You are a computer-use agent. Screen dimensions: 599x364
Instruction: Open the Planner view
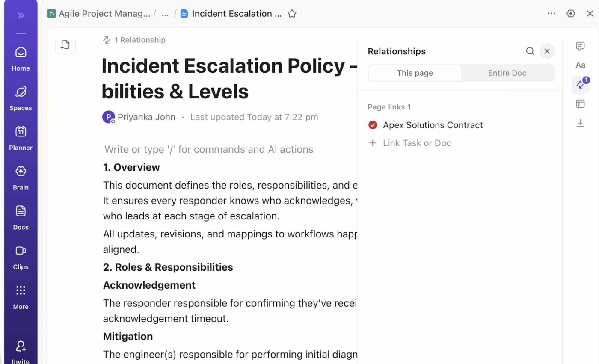20,137
